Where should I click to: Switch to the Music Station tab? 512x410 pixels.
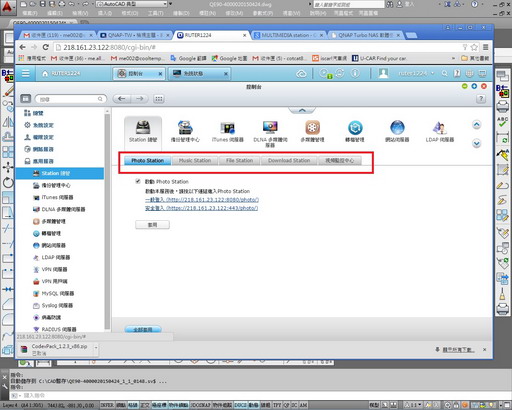click(195, 161)
